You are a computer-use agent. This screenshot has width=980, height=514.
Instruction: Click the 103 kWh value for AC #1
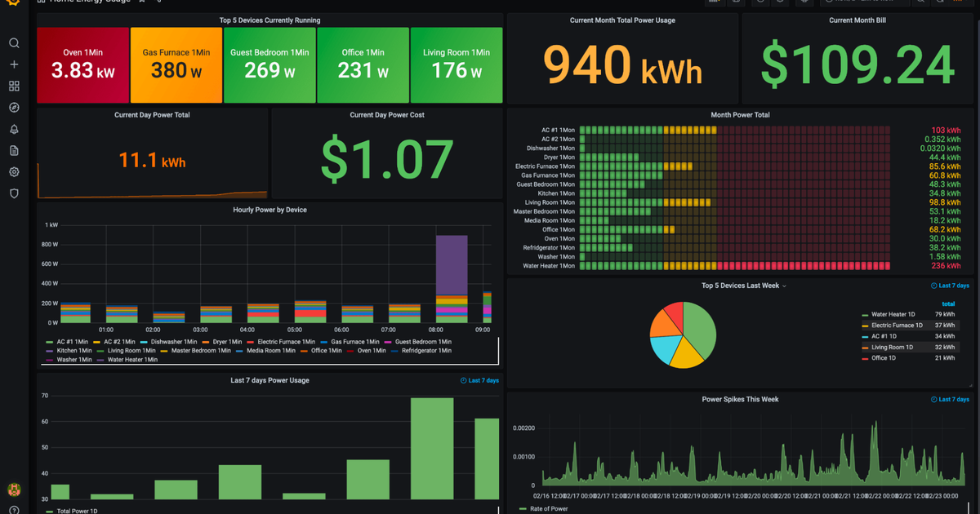click(x=944, y=131)
